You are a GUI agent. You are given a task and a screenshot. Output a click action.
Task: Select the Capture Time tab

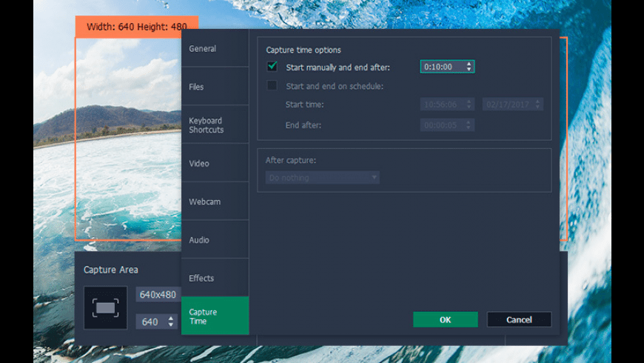coord(215,316)
